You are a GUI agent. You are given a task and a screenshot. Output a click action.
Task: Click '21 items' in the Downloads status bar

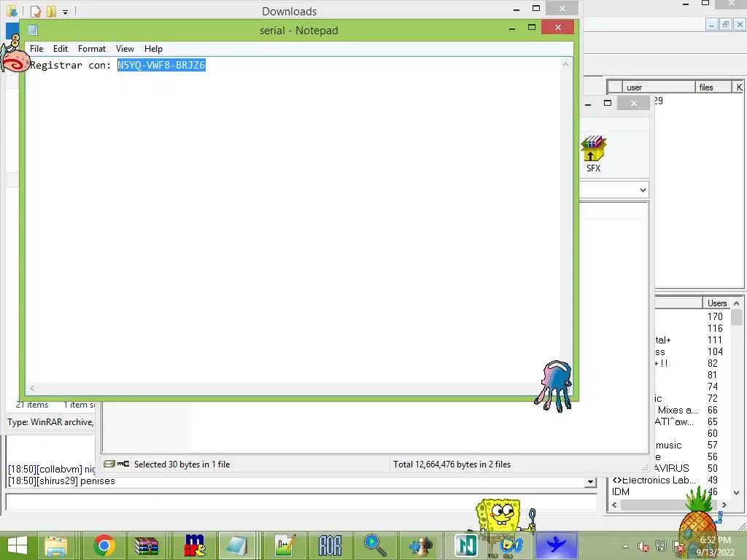[32, 405]
